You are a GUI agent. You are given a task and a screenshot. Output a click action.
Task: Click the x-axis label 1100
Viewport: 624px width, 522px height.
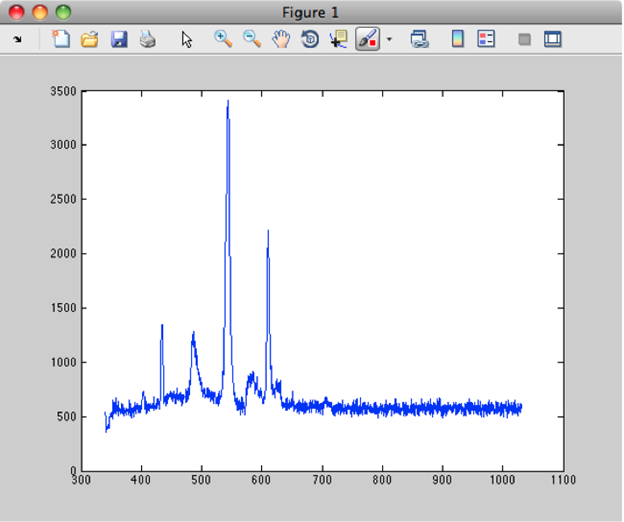[x=563, y=480]
